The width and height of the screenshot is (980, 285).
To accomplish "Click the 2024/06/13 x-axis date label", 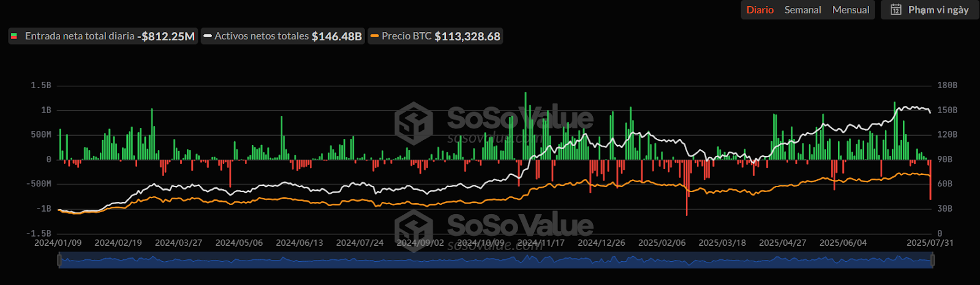I will 300,243.
